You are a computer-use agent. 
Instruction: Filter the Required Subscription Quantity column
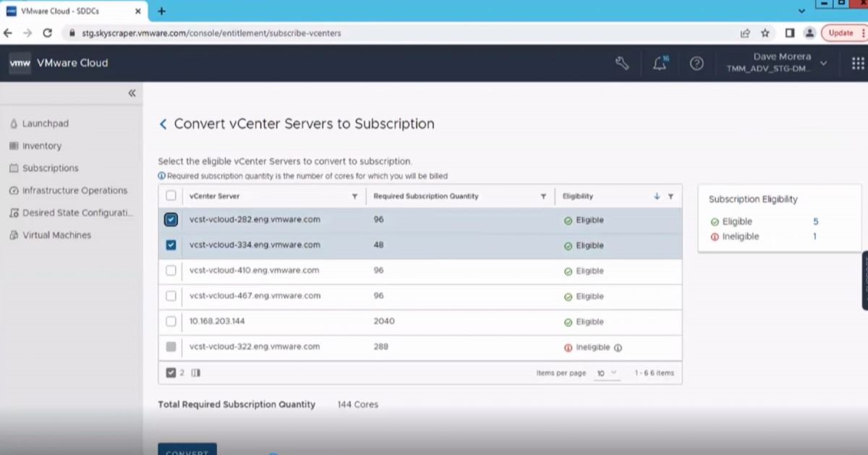point(543,196)
